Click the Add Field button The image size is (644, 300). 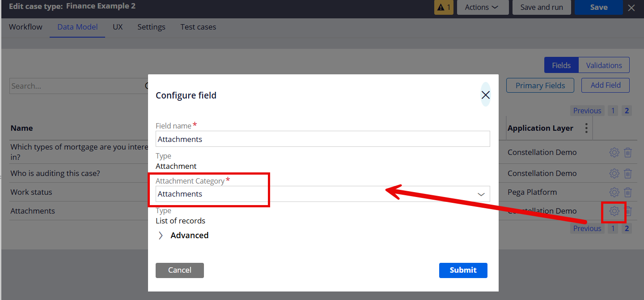click(x=605, y=85)
